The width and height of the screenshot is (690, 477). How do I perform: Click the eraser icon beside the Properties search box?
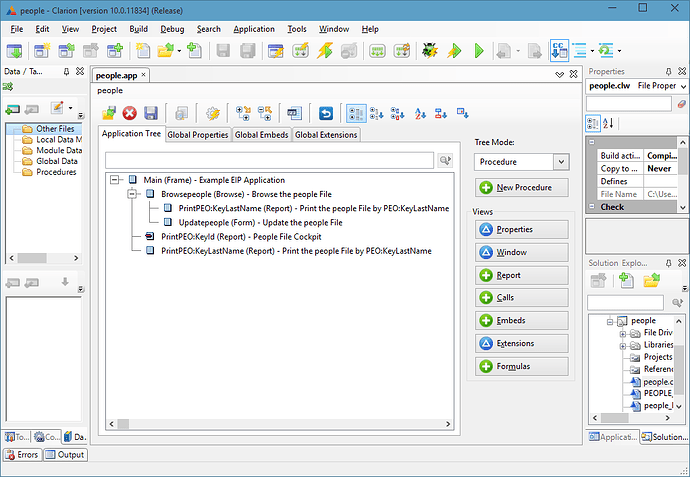coord(681,104)
